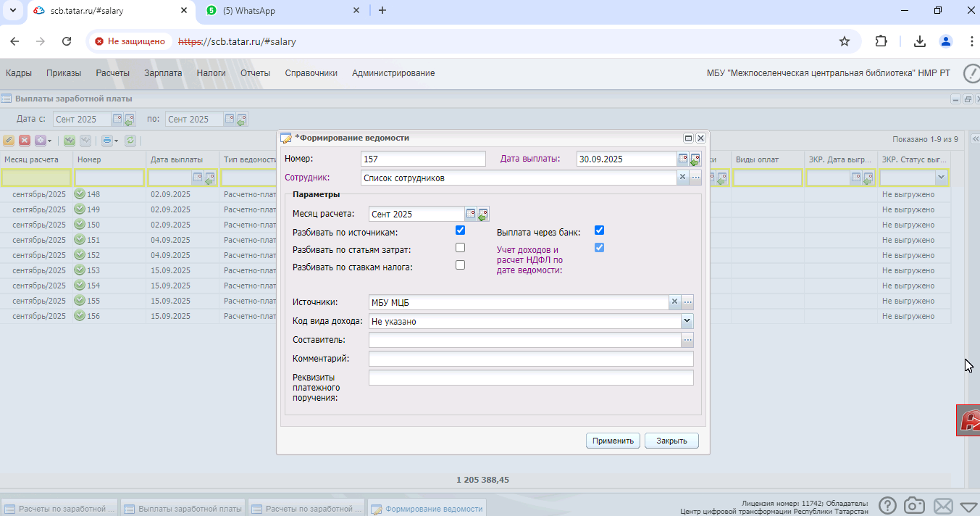Expand the Код вида дохода dropdown
Screen dimensions: 980x516
pyautogui.click(x=687, y=320)
